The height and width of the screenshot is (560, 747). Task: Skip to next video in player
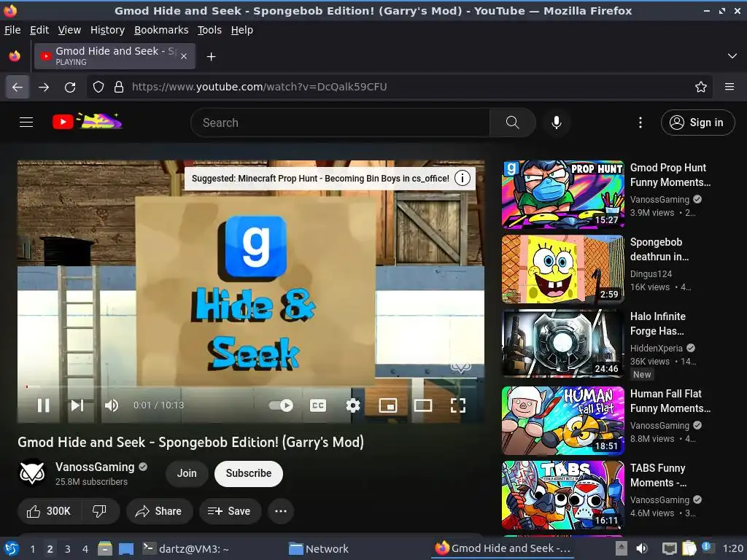(x=77, y=405)
